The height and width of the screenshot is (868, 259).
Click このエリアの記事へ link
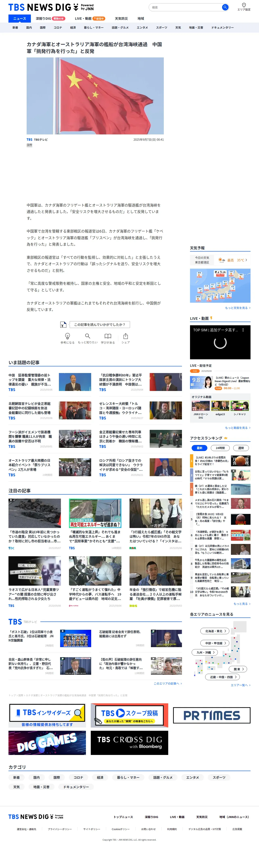pyautogui.click(x=168, y=683)
